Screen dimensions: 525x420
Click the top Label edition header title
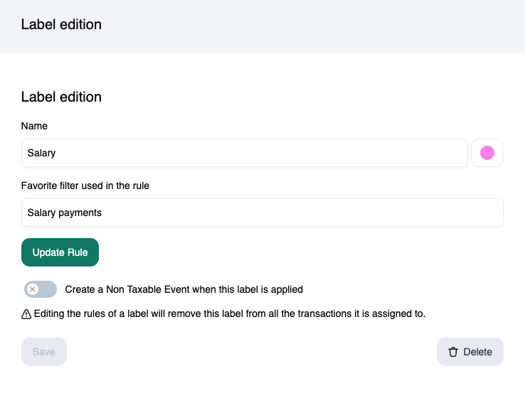[x=61, y=25]
